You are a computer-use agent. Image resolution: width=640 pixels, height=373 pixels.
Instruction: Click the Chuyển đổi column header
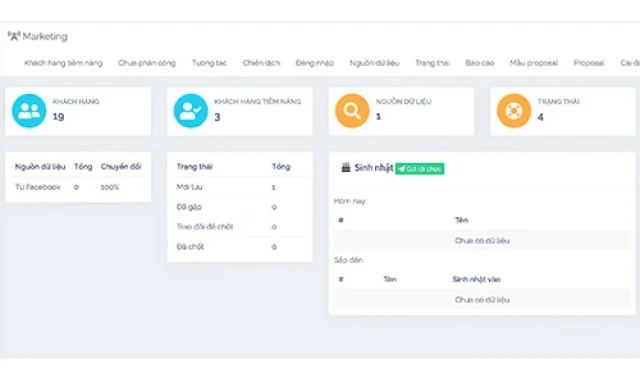tap(121, 167)
